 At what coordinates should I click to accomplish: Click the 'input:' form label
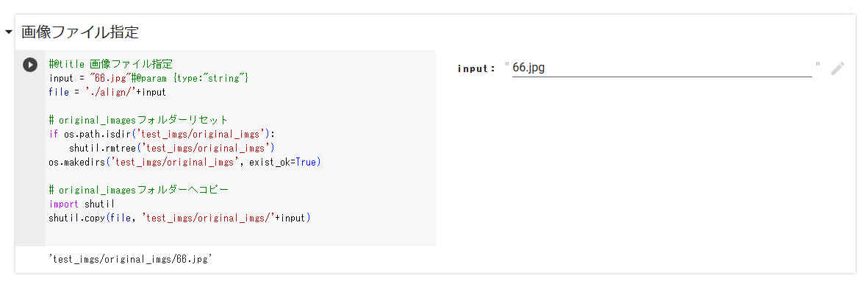(476, 68)
